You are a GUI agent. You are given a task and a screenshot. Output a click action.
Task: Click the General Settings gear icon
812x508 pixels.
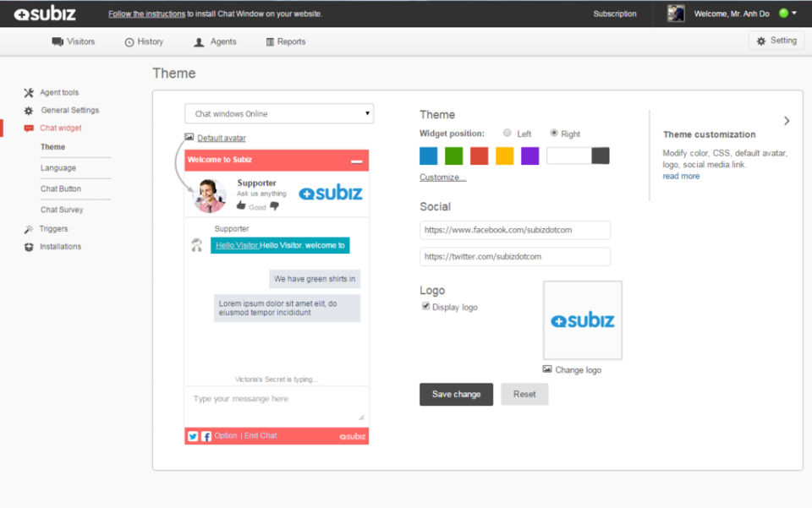click(x=29, y=111)
